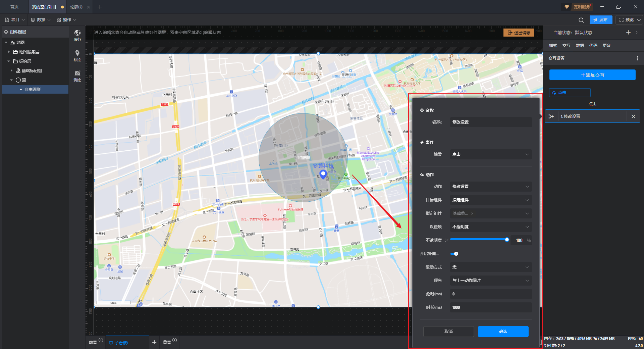
Task: Click the 组件图层 layers icon
Action: coord(6,32)
